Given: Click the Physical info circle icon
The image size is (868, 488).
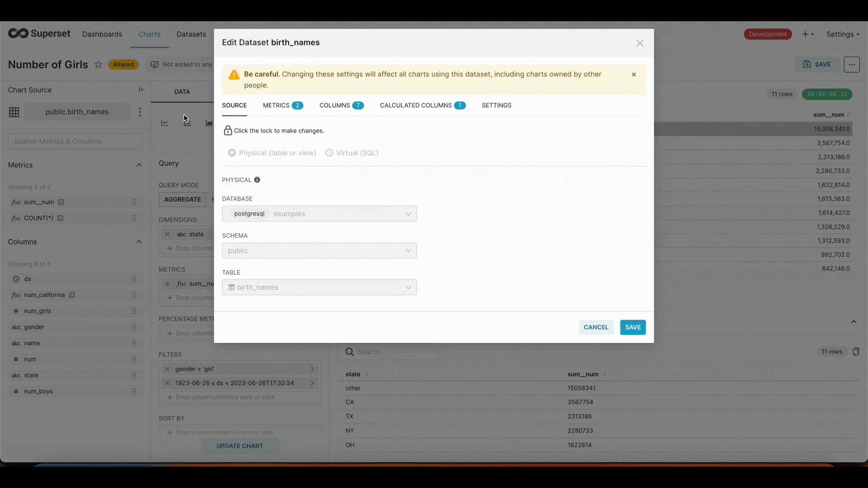Looking at the screenshot, I should (x=257, y=180).
